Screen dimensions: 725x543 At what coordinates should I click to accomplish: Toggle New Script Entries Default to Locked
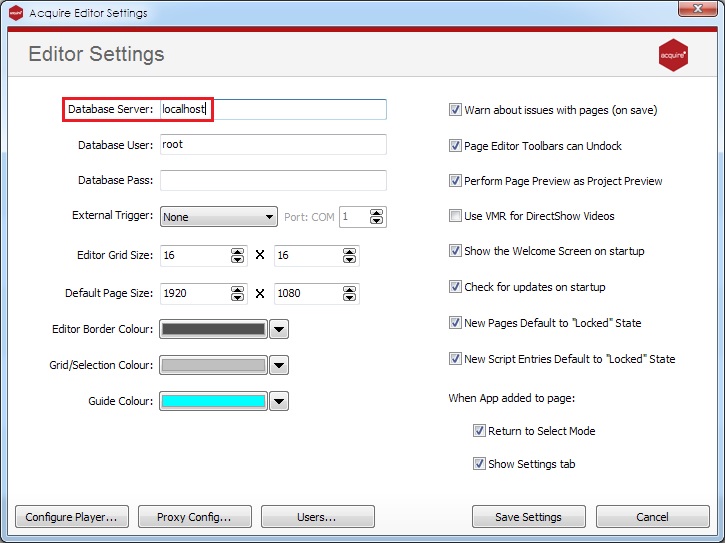pos(455,359)
